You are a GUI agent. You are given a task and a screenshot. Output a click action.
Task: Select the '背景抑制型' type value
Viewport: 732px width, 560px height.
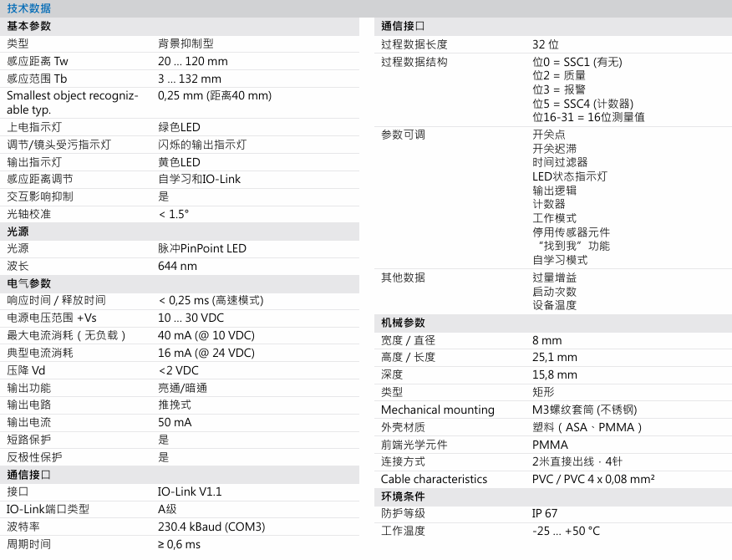click(x=186, y=44)
